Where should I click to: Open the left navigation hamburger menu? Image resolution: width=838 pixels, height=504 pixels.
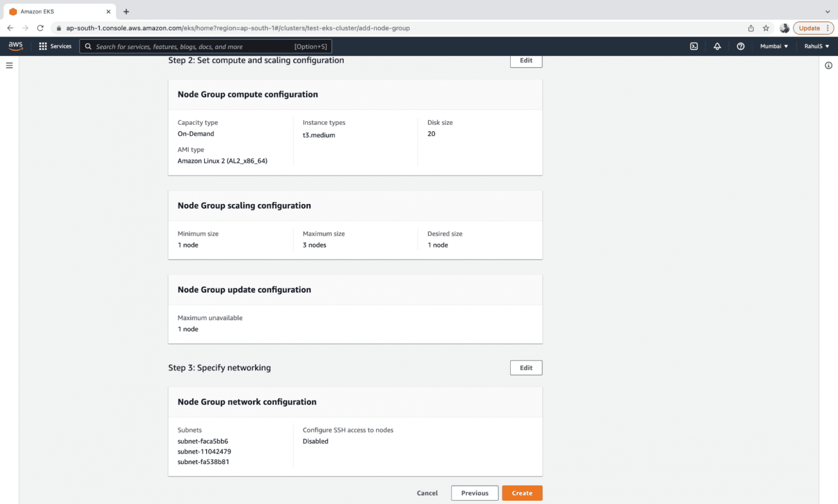(x=9, y=65)
